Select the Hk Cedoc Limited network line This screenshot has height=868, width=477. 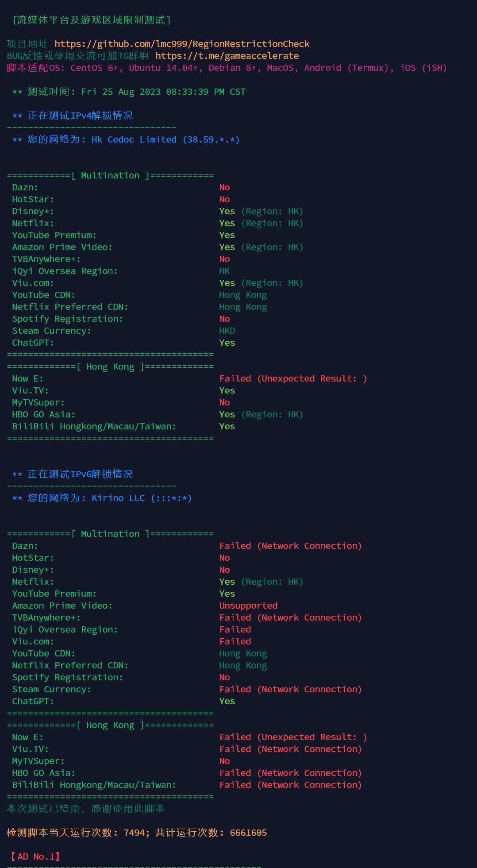click(x=165, y=139)
